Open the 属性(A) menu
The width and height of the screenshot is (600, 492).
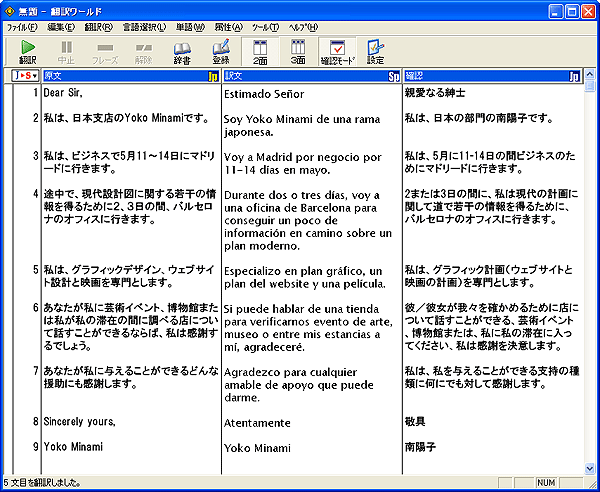pyautogui.click(x=228, y=27)
